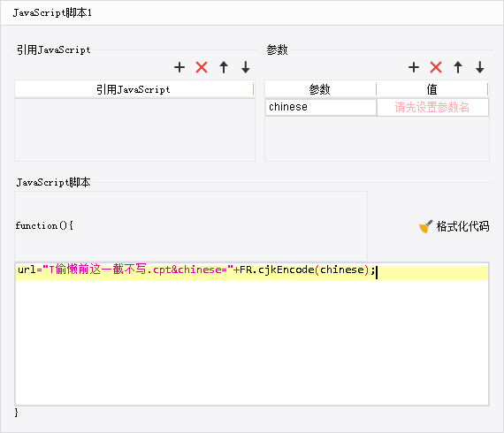Delete the selected referenced JavaScript entry
504x433 pixels.
(202, 67)
